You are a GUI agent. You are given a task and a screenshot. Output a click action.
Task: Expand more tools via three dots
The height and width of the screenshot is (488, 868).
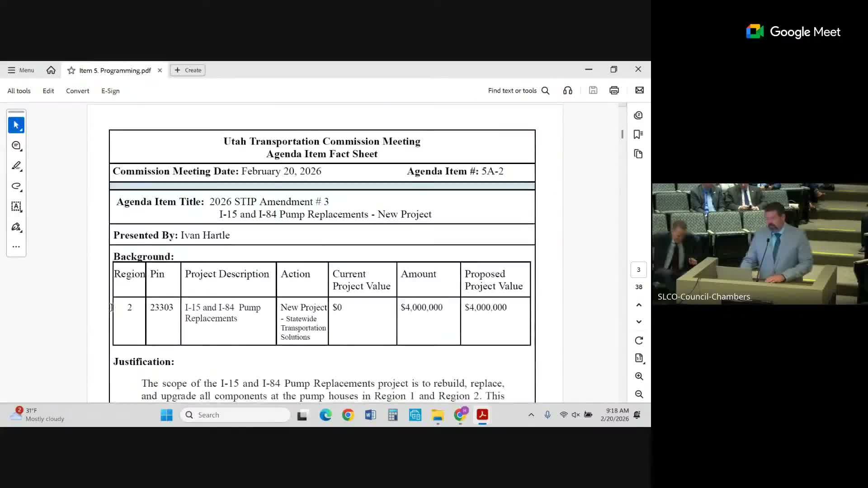[x=16, y=247]
